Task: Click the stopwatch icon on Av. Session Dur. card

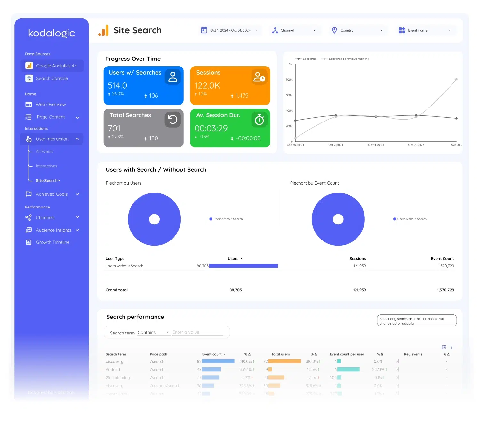Action: coord(259,120)
